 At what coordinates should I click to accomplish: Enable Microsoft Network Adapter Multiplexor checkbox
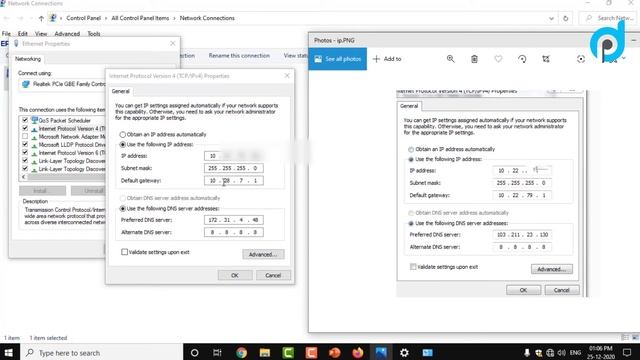pos(25,136)
